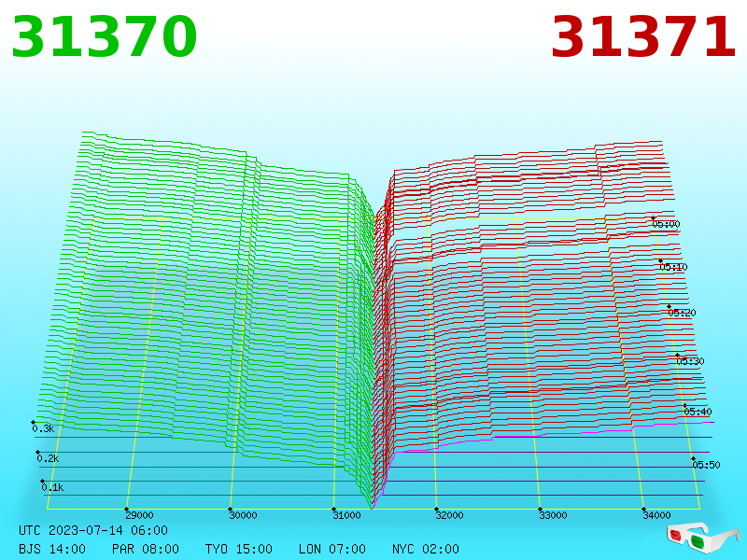Click the 0.1k depth axis label
The height and width of the screenshot is (560, 747).
[x=52, y=487]
